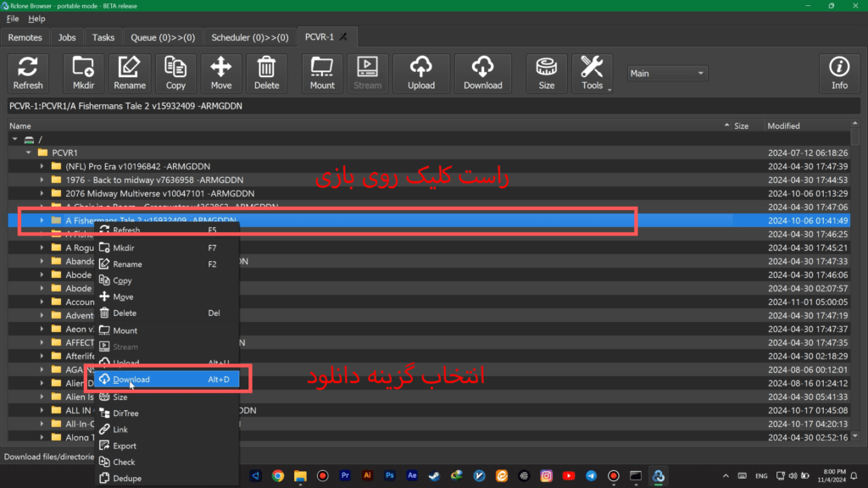868x488 pixels.
Task: Choose Download from the context menu
Action: click(x=131, y=380)
